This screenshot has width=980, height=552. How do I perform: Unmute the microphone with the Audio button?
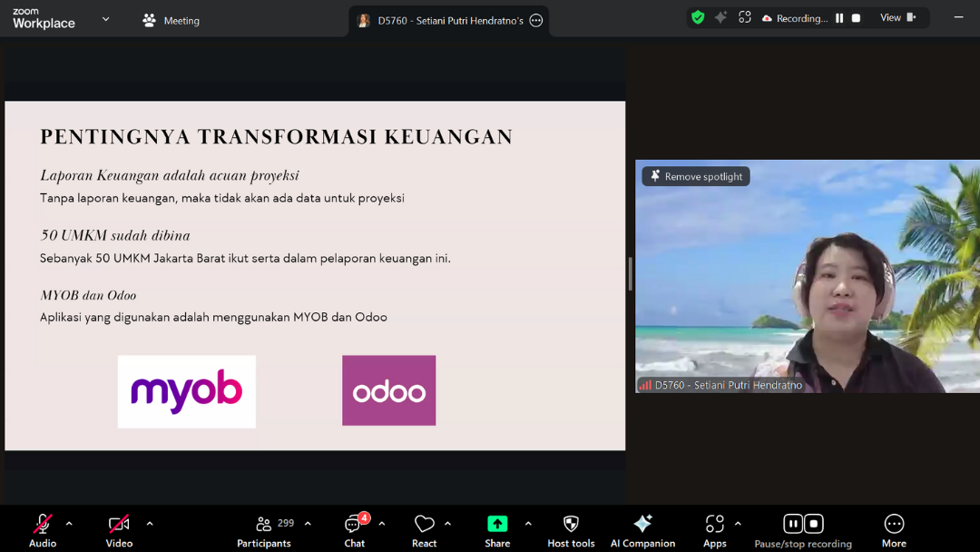42,525
